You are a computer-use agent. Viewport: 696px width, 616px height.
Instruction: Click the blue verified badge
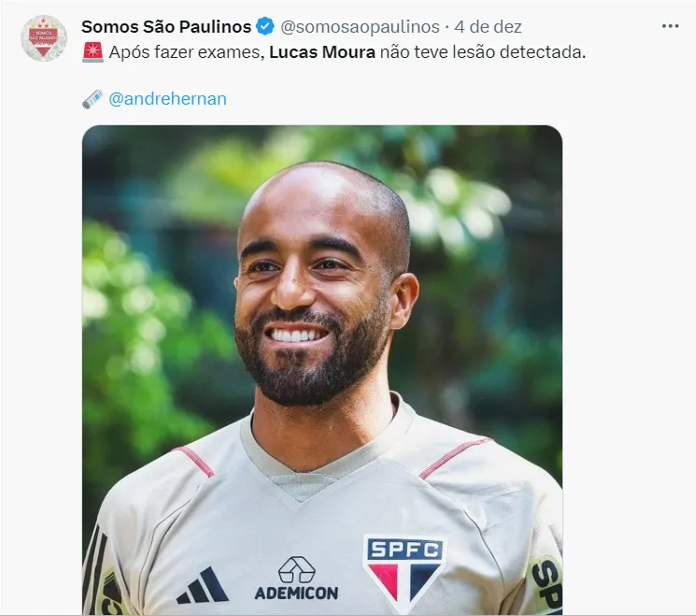(265, 27)
